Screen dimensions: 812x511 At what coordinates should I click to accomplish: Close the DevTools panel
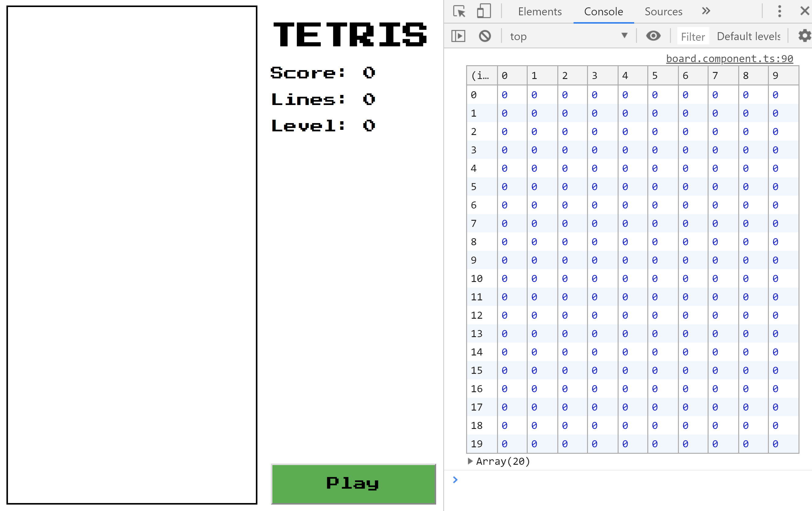pos(805,11)
